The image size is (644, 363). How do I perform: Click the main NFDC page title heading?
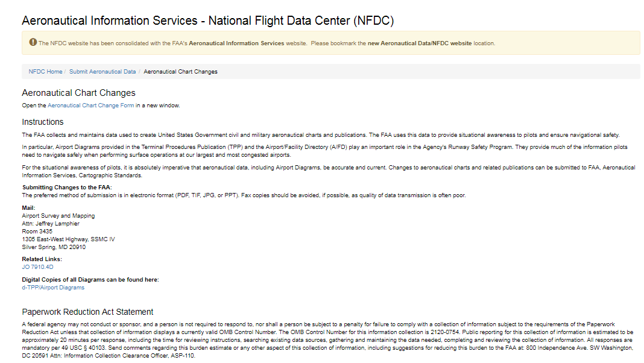tap(207, 21)
